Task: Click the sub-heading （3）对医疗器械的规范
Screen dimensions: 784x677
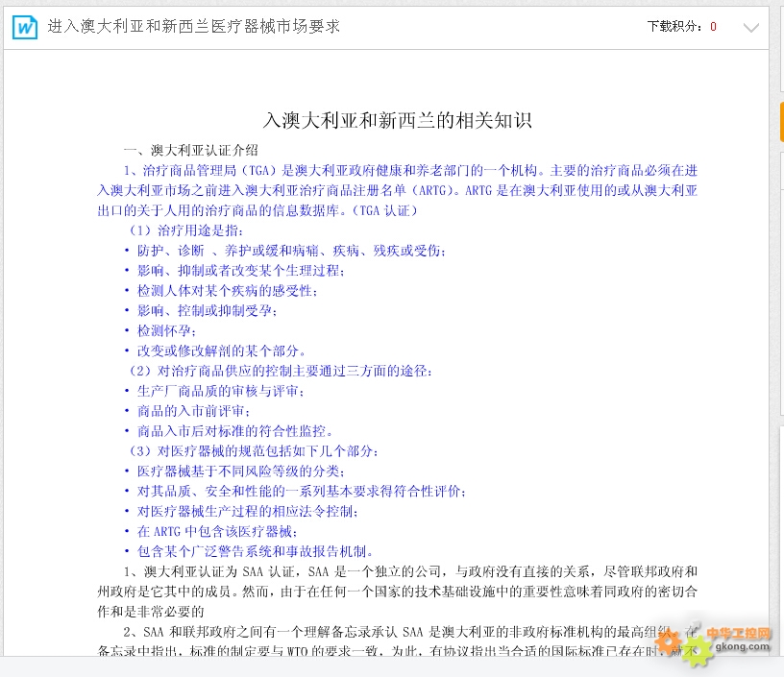Action: tap(254, 451)
